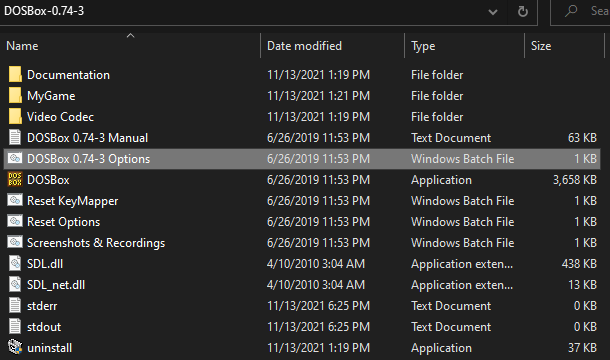Click the Documentation folder icon
The height and width of the screenshot is (360, 610).
coord(15,74)
